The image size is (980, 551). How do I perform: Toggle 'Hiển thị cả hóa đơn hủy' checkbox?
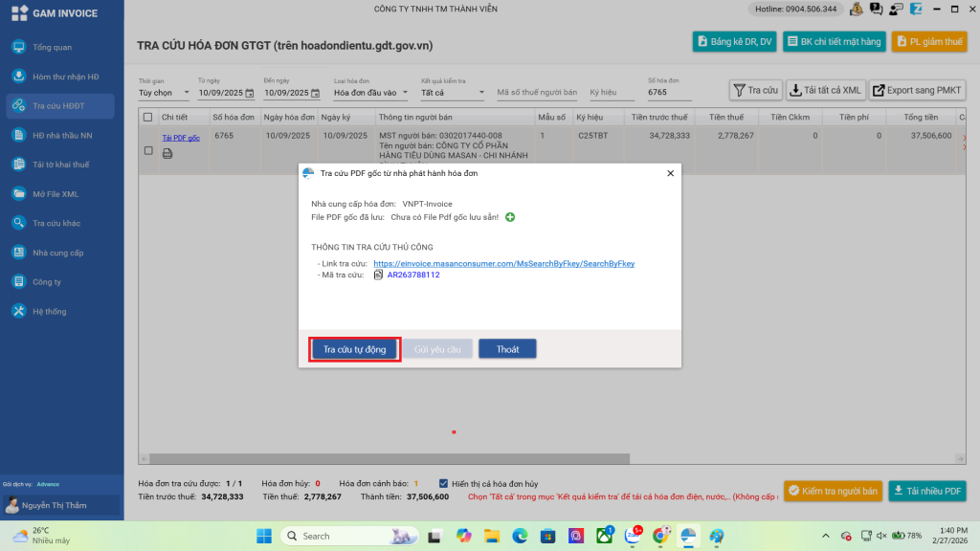point(443,483)
